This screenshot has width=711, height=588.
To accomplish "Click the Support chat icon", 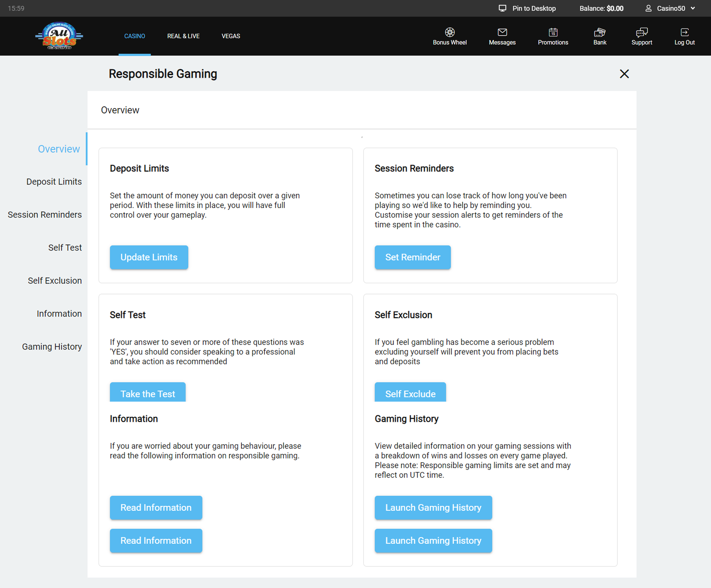I will tap(641, 32).
